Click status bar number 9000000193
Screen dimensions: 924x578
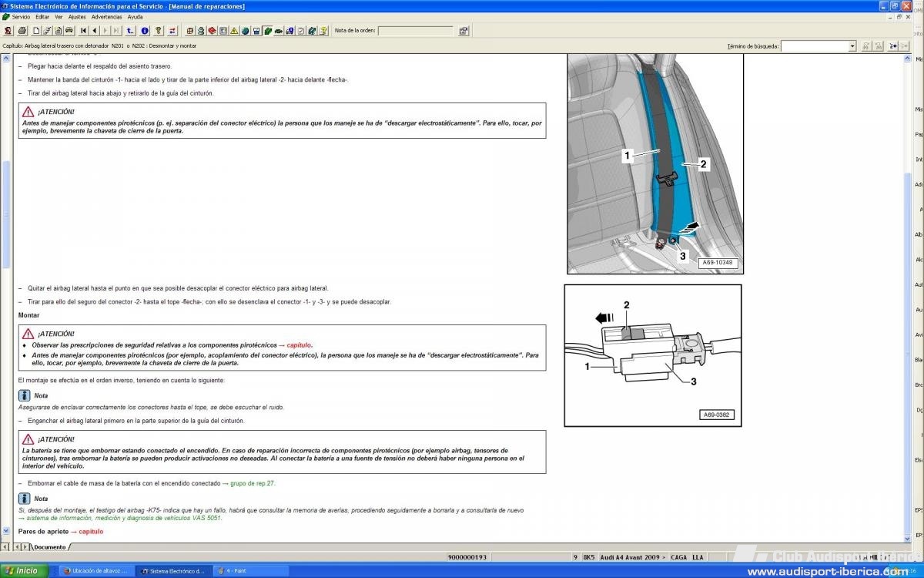click(x=467, y=556)
